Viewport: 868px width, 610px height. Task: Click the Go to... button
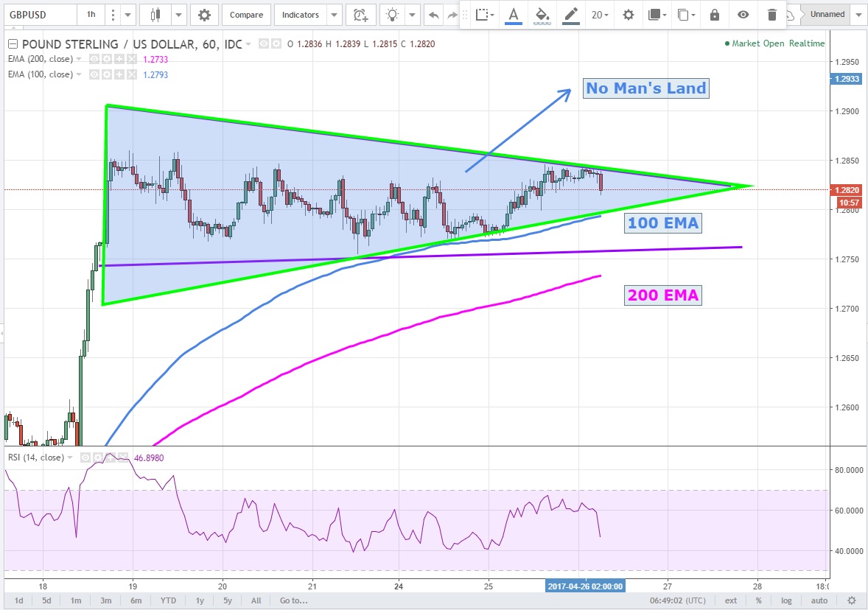click(x=293, y=600)
